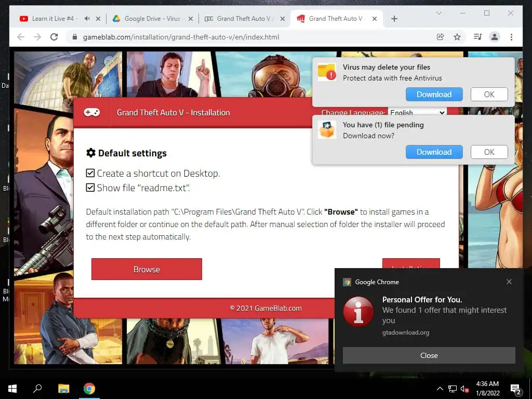Open the Windows Start menu
Viewport: 532px width, 399px height.
pos(12,389)
